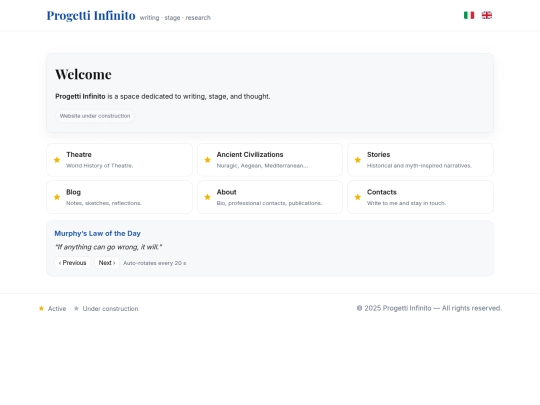
Task: Click the Bio, professional contacts, publications text
Action: click(x=269, y=203)
